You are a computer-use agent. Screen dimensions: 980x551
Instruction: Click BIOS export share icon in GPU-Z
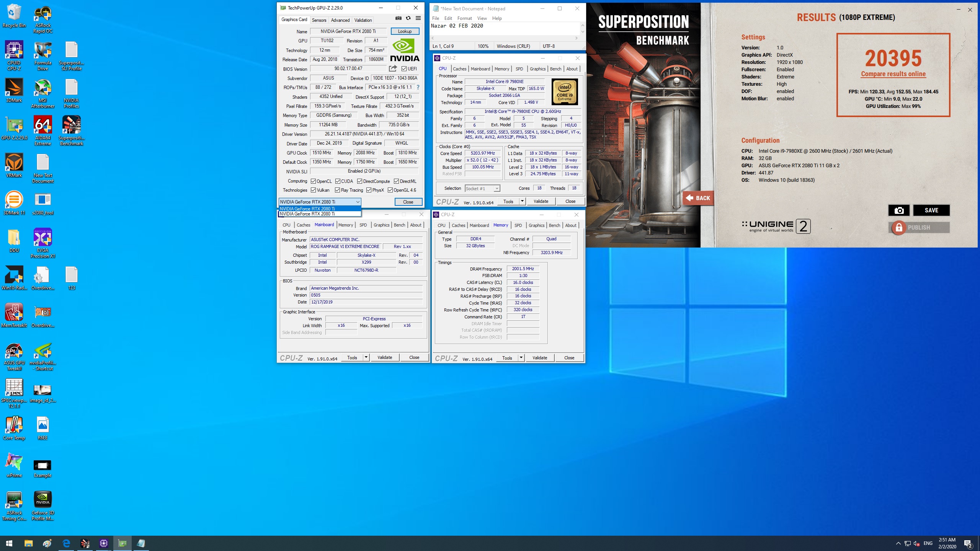[x=393, y=68]
